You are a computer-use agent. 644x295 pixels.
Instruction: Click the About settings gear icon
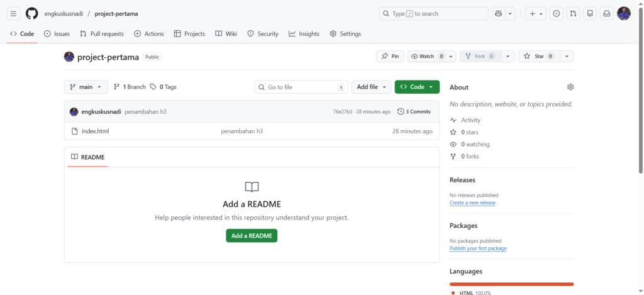[x=570, y=87]
